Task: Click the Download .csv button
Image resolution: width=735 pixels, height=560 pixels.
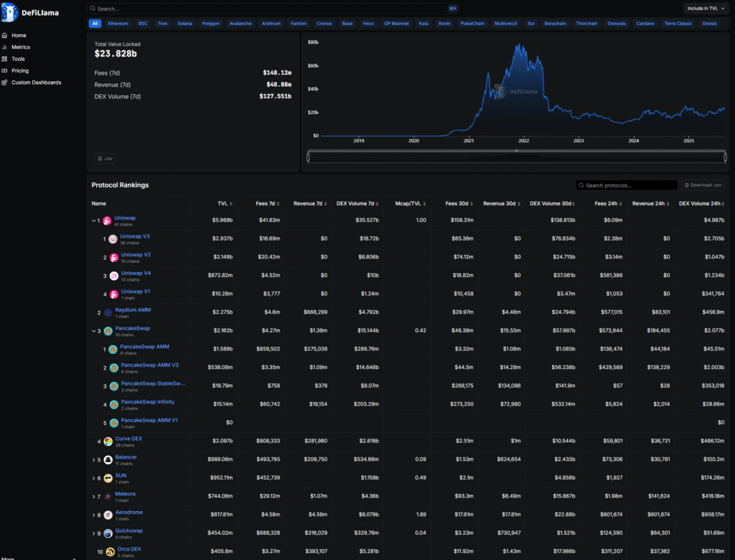Action: [703, 185]
